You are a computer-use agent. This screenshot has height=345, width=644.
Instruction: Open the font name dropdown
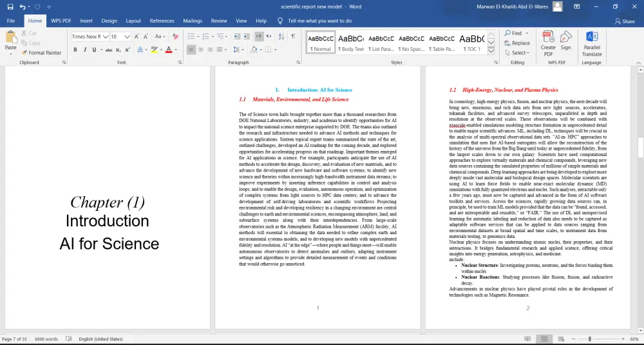click(x=105, y=37)
